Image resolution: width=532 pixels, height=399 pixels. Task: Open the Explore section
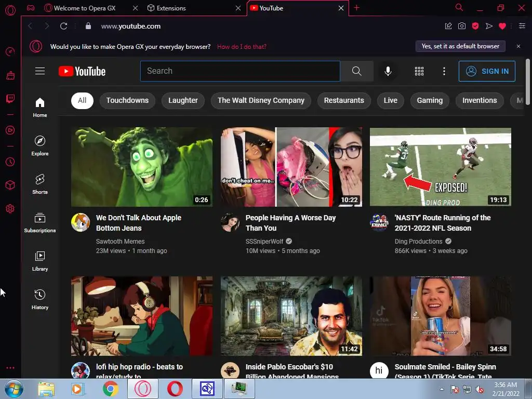click(40, 146)
